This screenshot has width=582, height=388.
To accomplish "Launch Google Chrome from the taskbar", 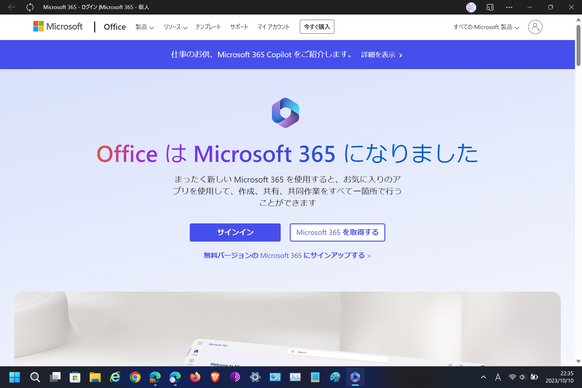I will pyautogui.click(x=135, y=377).
